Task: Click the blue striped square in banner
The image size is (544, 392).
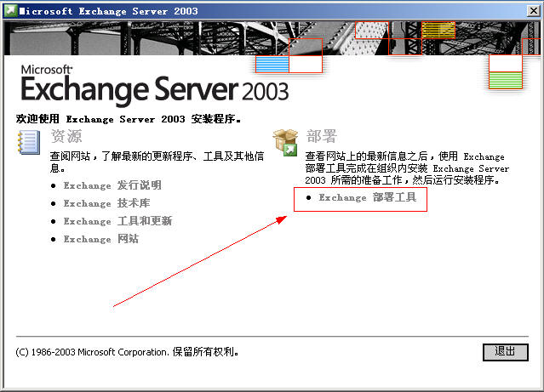Action: (x=272, y=64)
